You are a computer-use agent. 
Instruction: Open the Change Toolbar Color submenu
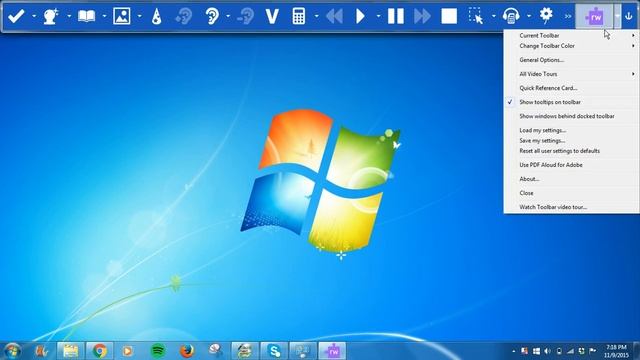coord(571,46)
